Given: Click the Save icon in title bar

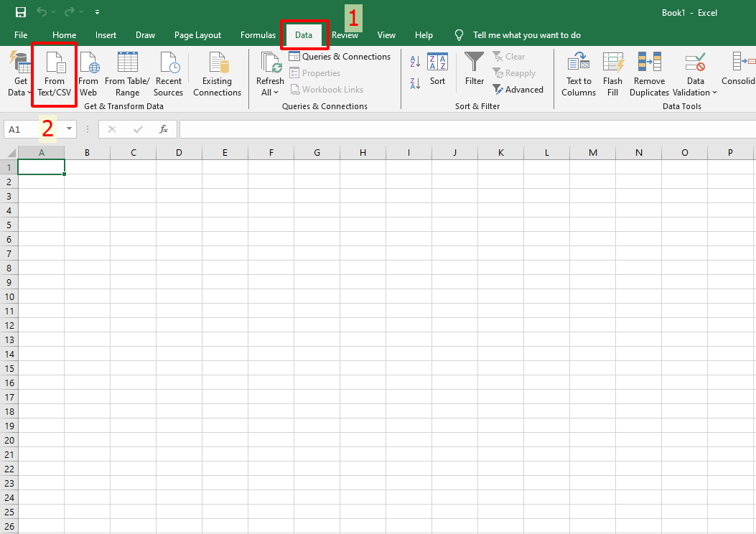Looking at the screenshot, I should click(x=20, y=12).
